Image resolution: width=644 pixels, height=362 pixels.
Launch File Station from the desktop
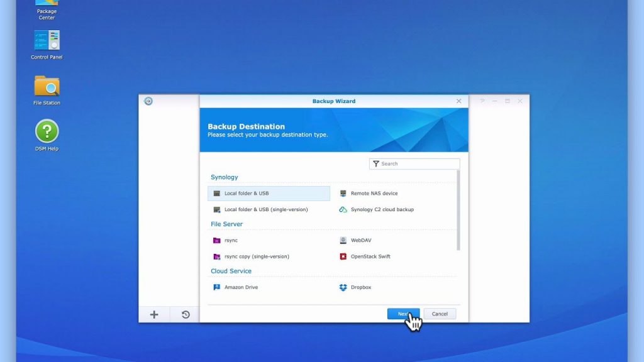(x=47, y=85)
